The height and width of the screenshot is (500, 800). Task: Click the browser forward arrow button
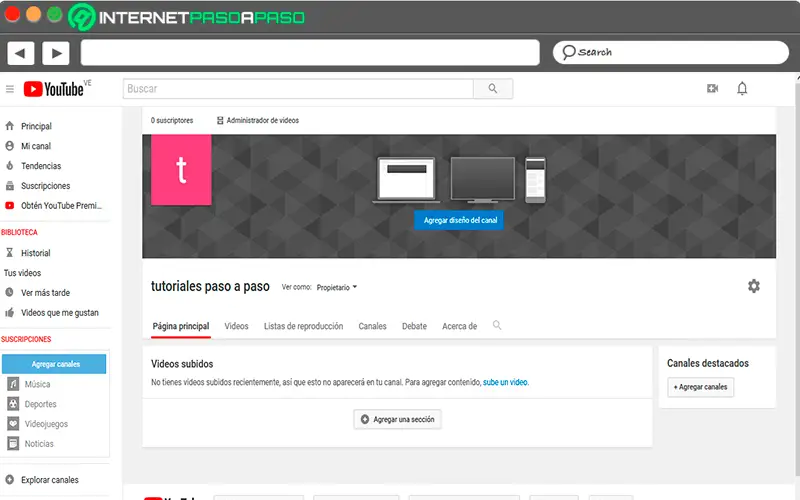[56, 53]
